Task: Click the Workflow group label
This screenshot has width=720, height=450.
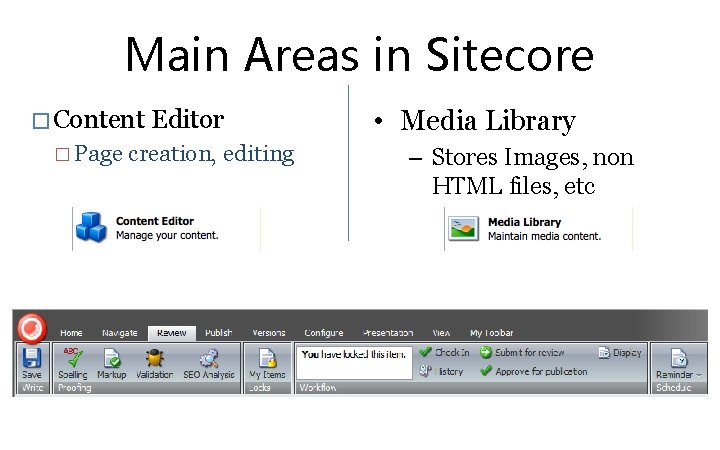Action: pos(318,388)
